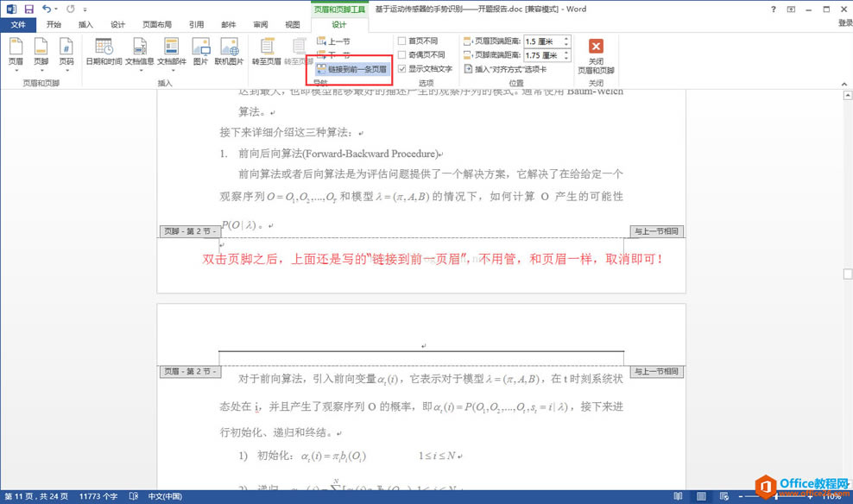The image size is (853, 504).
Task: Click the proofing icon in status bar
Action: (x=133, y=496)
